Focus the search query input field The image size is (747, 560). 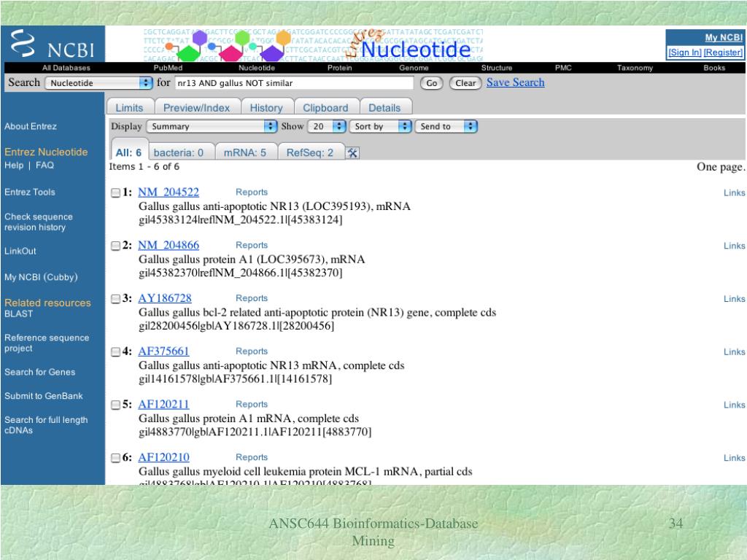pyautogui.click(x=294, y=83)
